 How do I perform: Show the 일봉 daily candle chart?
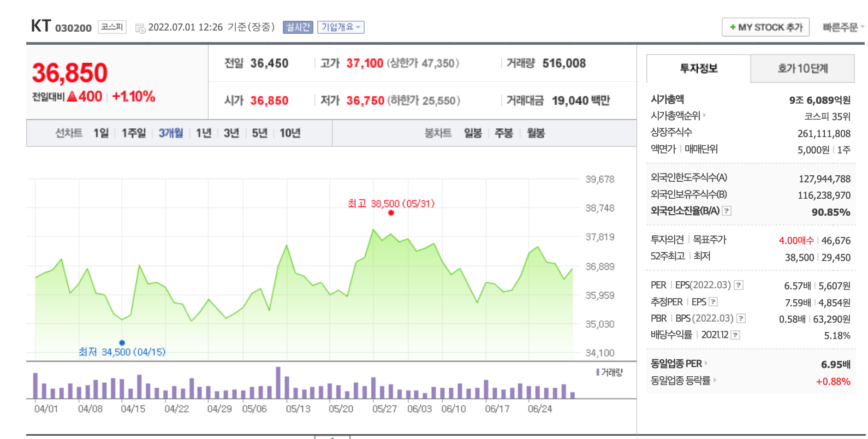click(473, 133)
